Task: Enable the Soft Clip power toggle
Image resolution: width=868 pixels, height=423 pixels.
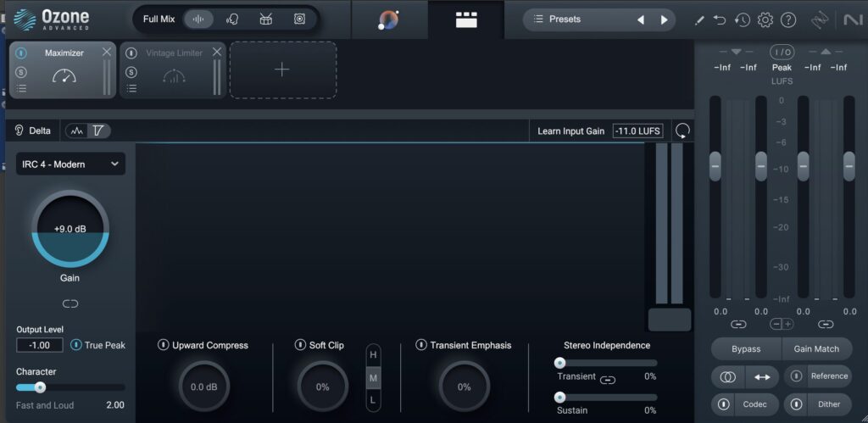Action: pos(300,345)
